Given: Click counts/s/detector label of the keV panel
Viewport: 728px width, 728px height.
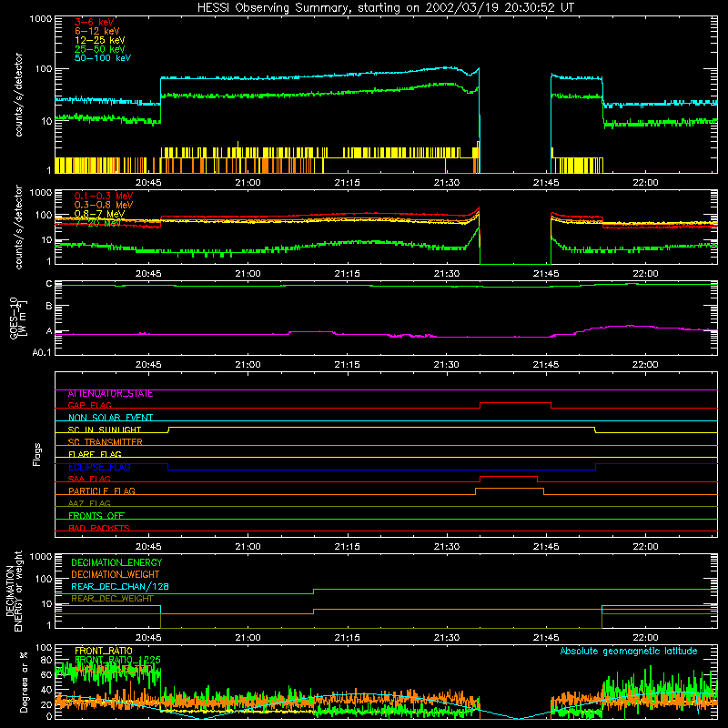Looking at the screenshot, I should 18,95.
